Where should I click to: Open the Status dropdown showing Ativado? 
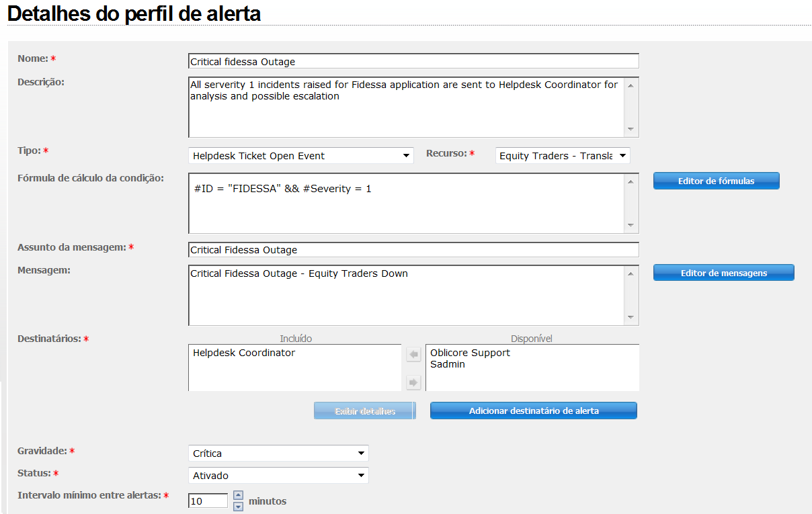coord(362,475)
